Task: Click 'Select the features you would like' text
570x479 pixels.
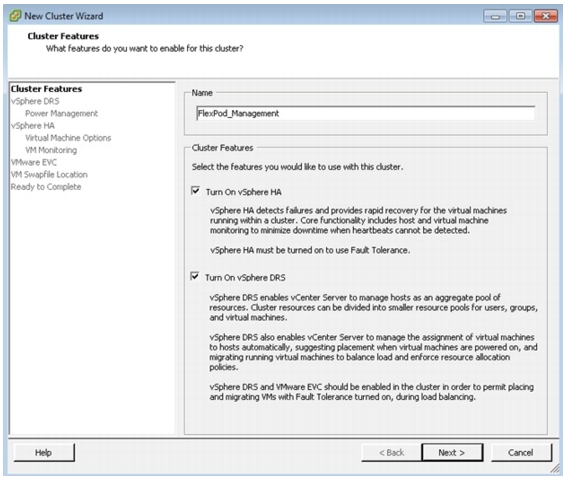Action: tap(297, 167)
